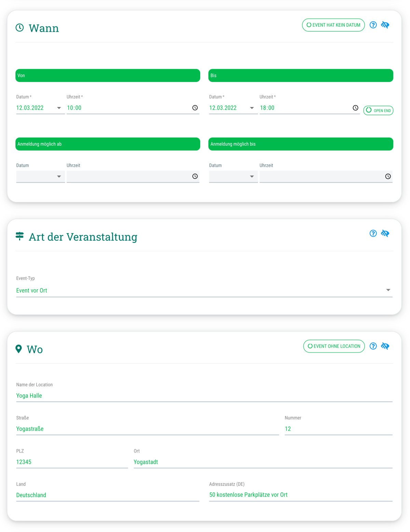This screenshot has height=532, width=410.
Task: Toggle visibility eye icon in Wo section
Action: point(385,346)
